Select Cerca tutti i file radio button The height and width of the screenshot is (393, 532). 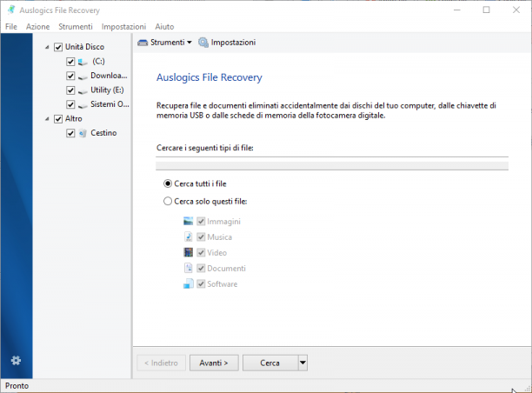168,183
